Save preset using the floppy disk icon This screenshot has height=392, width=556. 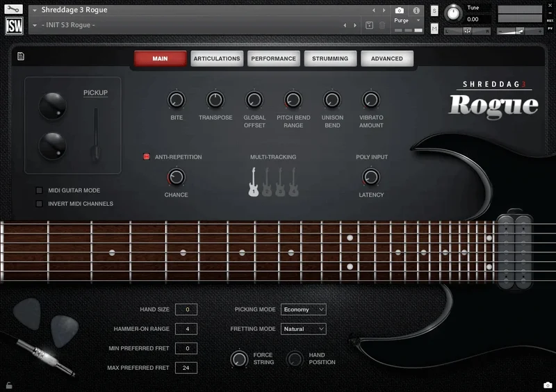pyautogui.click(x=369, y=25)
